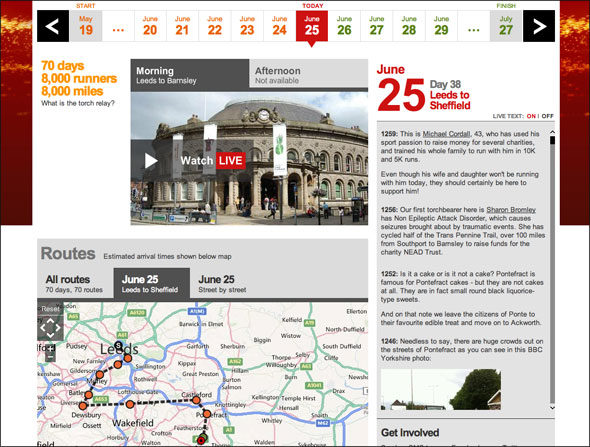Select today's date June 25
The width and height of the screenshot is (590, 447).
[x=312, y=26]
